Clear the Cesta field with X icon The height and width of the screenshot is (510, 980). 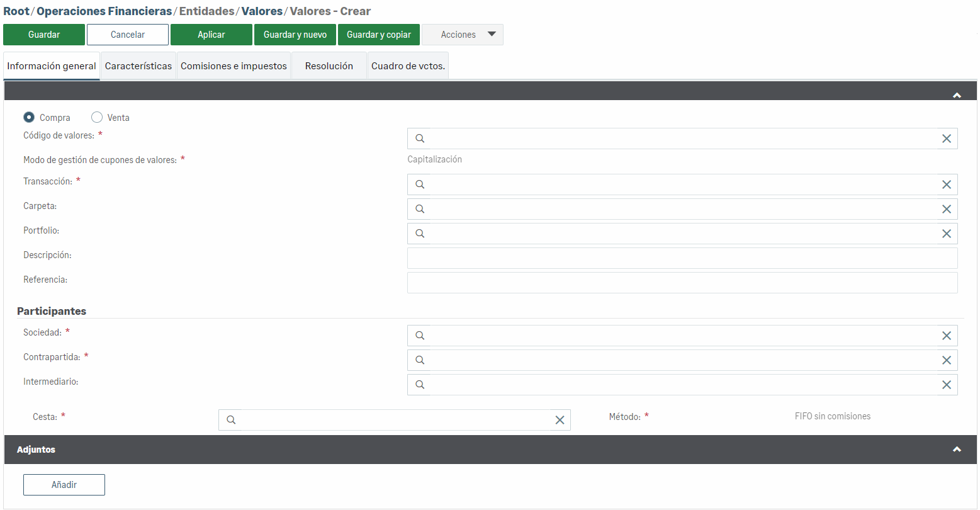click(560, 420)
